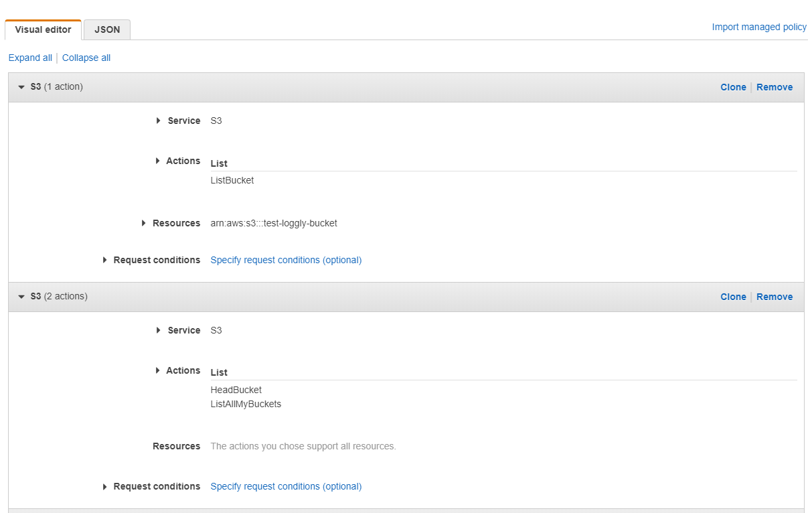Expand Request conditions in first statement
The height and width of the screenshot is (513, 812).
(x=104, y=260)
